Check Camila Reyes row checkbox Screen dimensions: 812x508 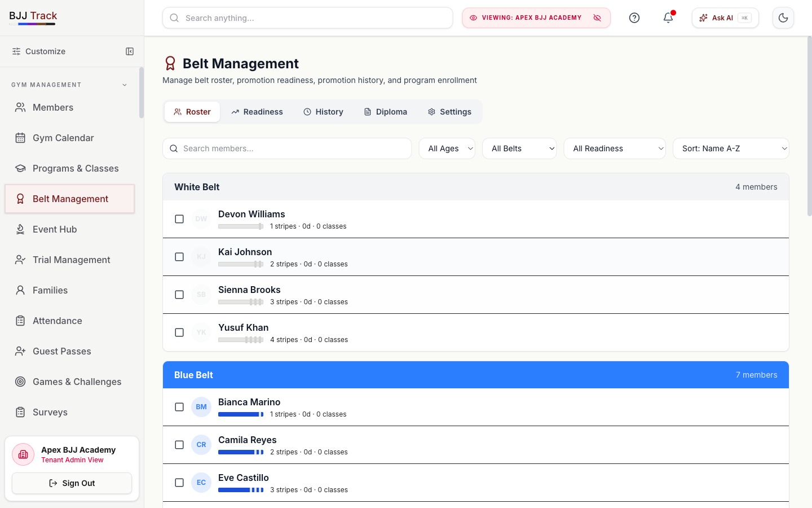point(179,445)
